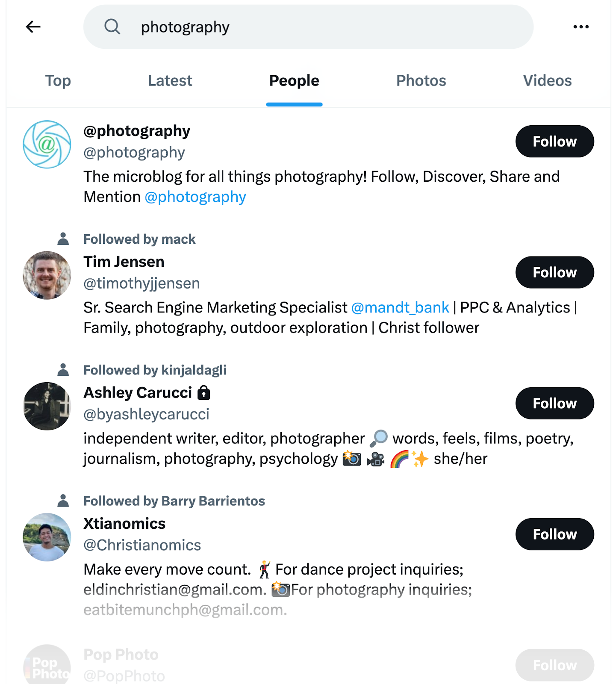Switch to the Latest tab
The image size is (616, 684).
(170, 80)
